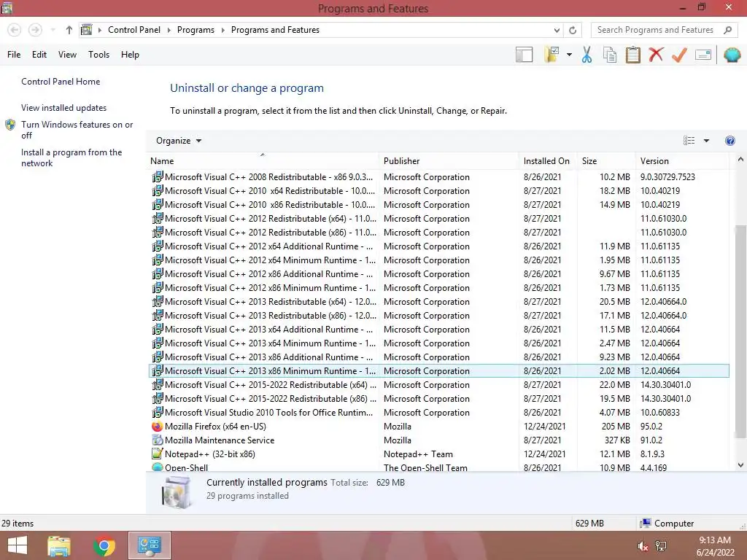Open the File menu
Image resolution: width=747 pixels, height=560 pixels.
click(14, 55)
